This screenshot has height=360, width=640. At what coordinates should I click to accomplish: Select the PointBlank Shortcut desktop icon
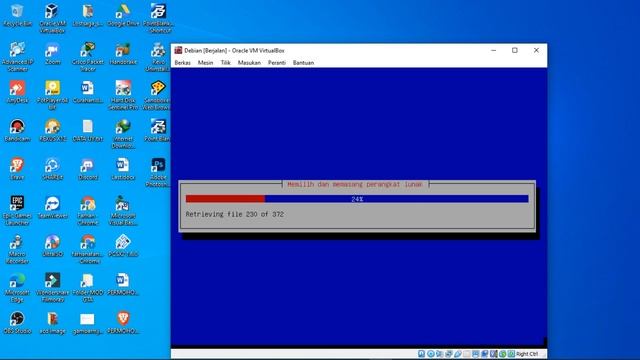(x=158, y=18)
